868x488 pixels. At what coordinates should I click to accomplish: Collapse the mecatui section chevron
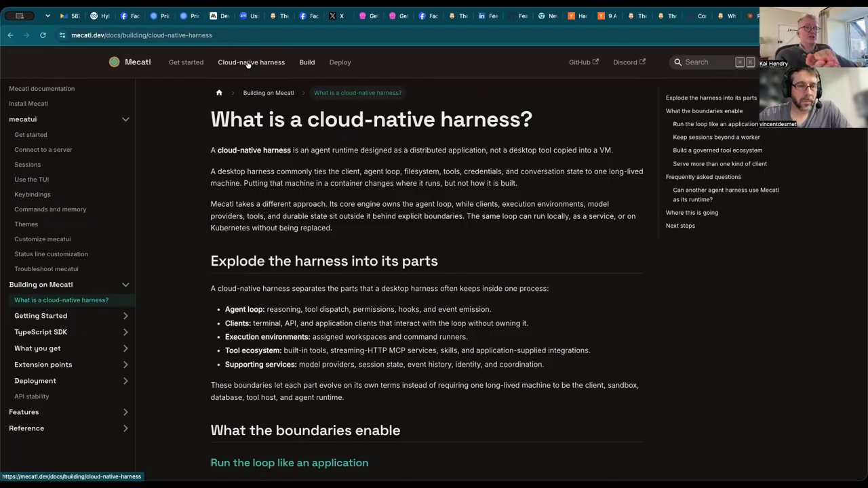pyautogui.click(x=125, y=119)
